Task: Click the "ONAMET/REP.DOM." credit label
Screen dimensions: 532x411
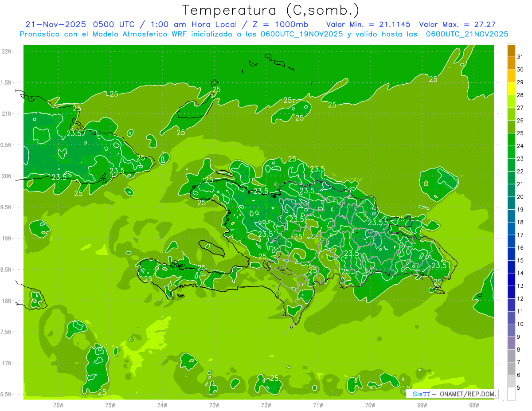Action: tap(467, 394)
